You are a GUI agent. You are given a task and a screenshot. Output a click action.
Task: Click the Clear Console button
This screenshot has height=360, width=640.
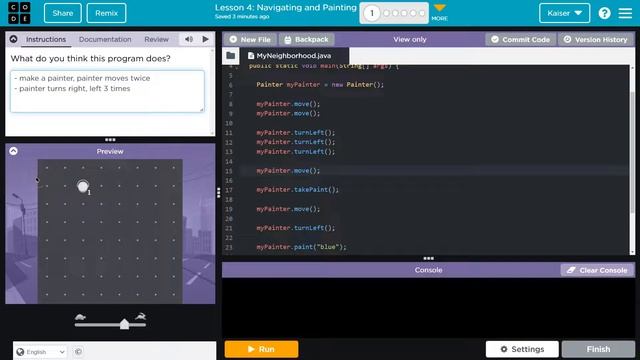click(x=597, y=270)
